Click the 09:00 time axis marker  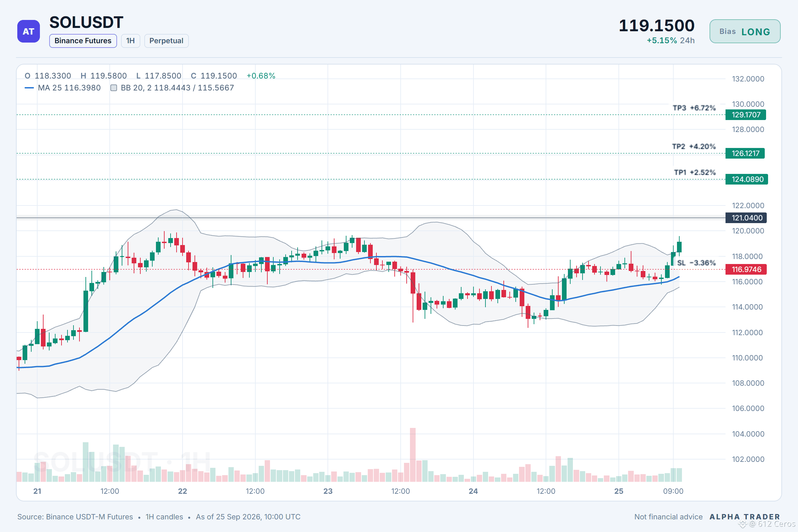click(x=673, y=491)
